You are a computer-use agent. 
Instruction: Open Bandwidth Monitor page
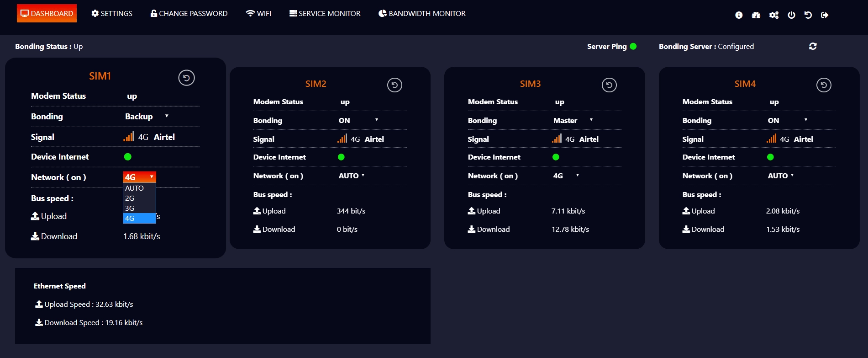click(422, 13)
